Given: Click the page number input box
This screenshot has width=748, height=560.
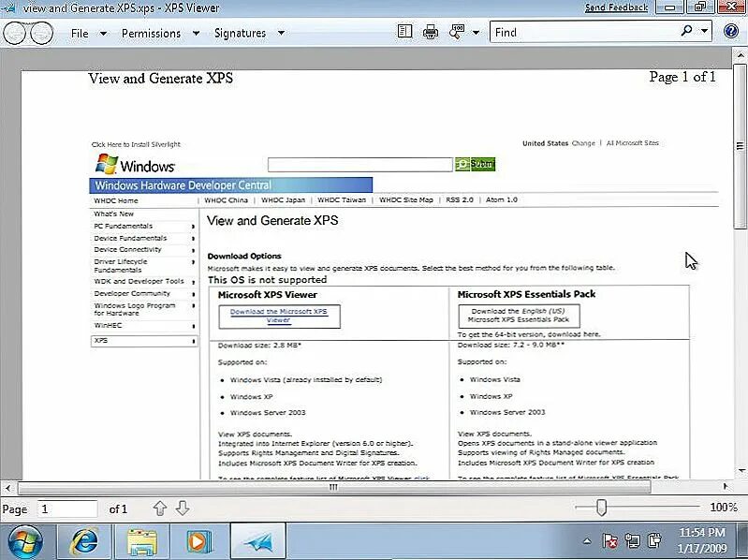Looking at the screenshot, I should click(67, 508).
